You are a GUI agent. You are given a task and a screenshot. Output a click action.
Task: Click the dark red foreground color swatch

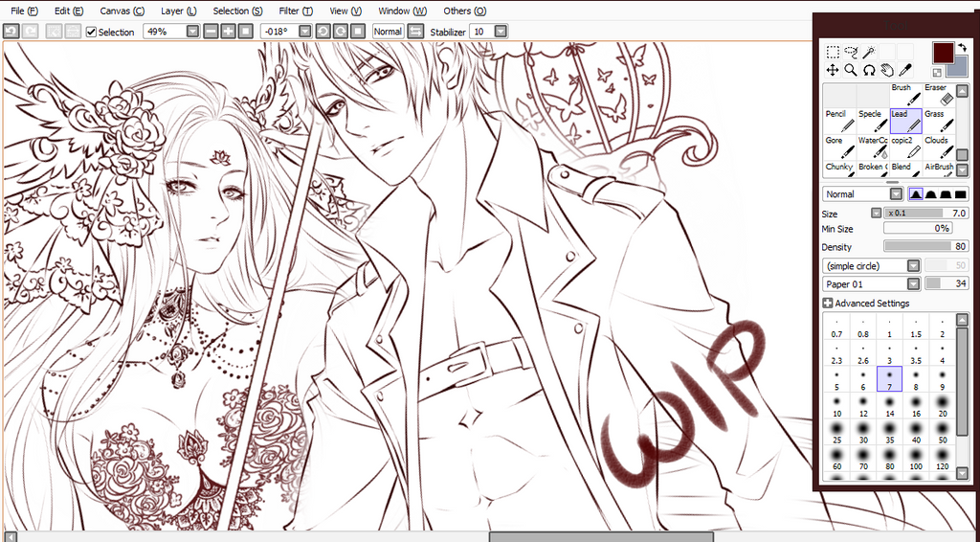pos(943,53)
